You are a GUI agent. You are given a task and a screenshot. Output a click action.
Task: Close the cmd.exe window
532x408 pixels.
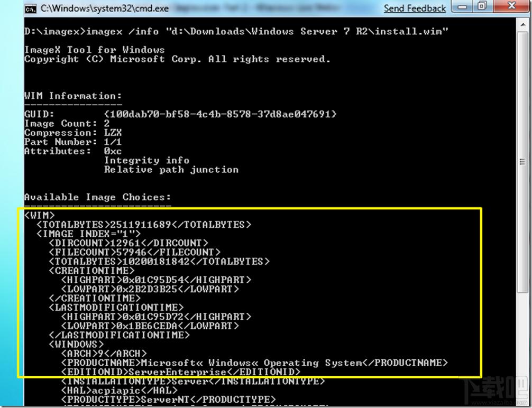pyautogui.click(x=512, y=6)
